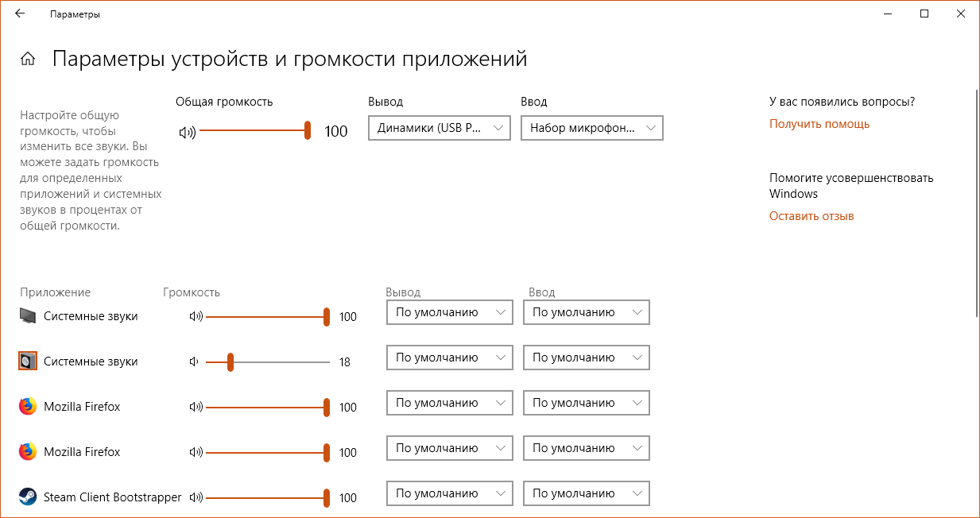Set the Общая громкость slider position

(x=307, y=130)
